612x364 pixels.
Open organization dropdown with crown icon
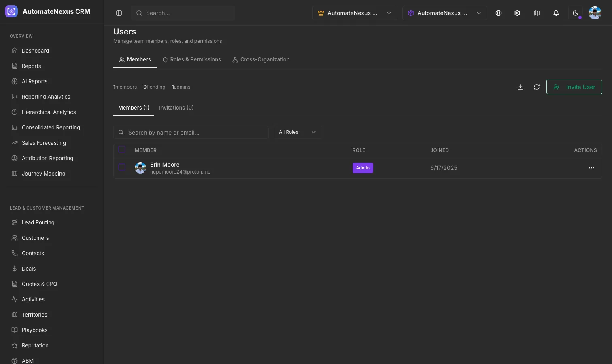tap(355, 13)
